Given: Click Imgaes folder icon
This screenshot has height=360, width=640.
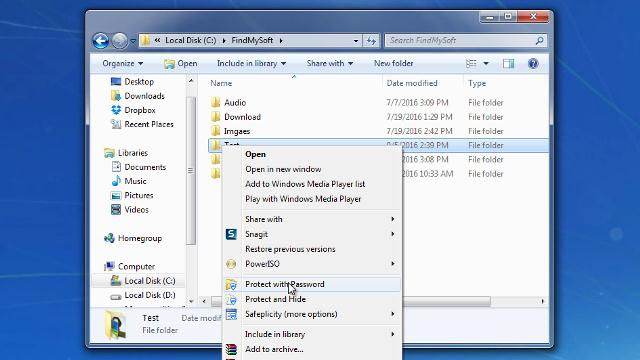Looking at the screenshot, I should coord(216,131).
